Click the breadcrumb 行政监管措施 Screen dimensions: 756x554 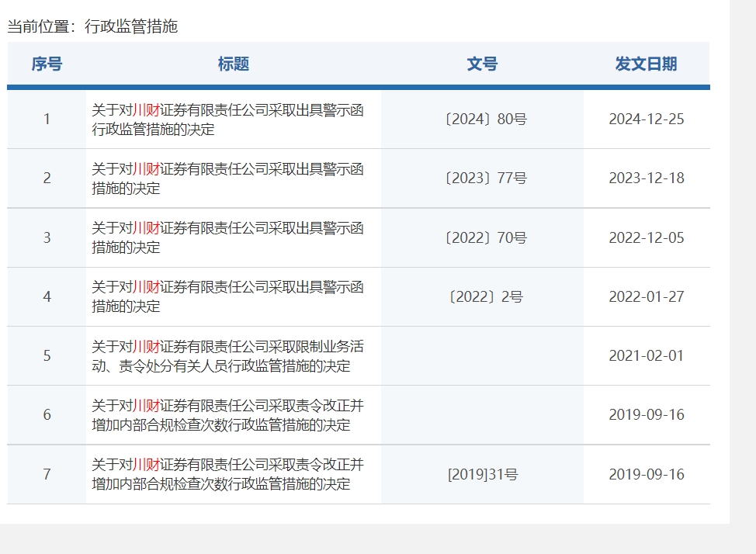(x=131, y=26)
